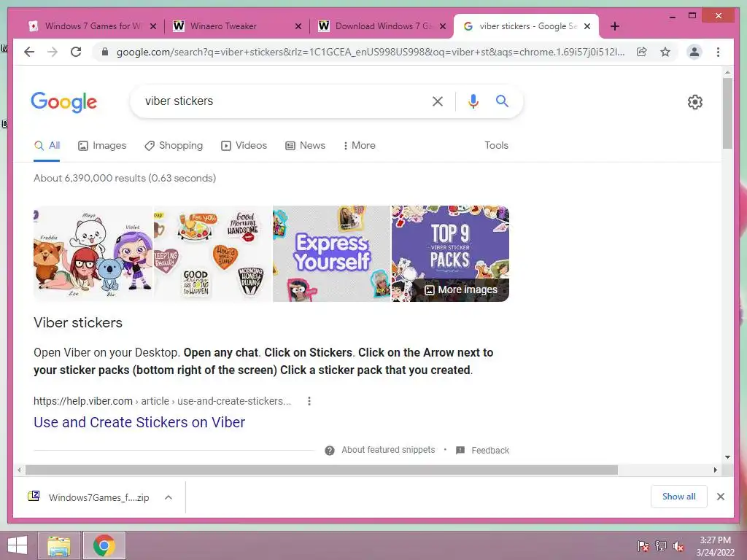The height and width of the screenshot is (560, 747).
Task: Submit search with the magnifier icon
Action: (x=502, y=101)
